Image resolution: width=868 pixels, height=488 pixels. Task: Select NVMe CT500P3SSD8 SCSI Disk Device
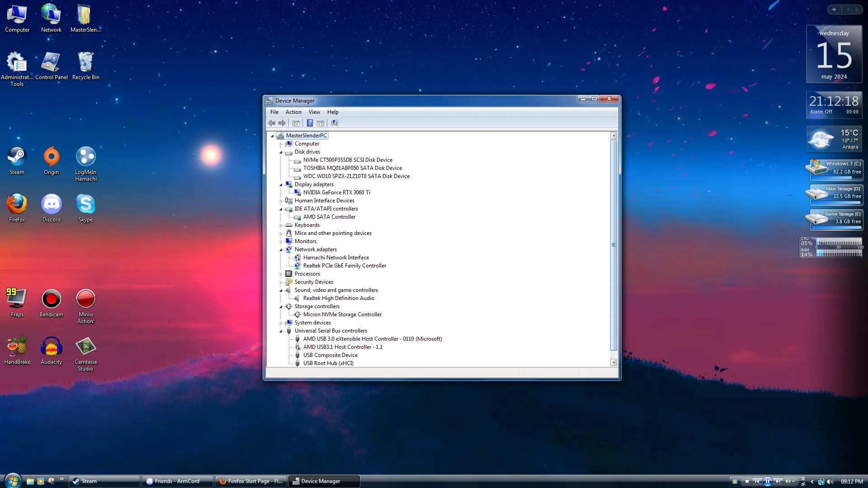[x=348, y=160]
